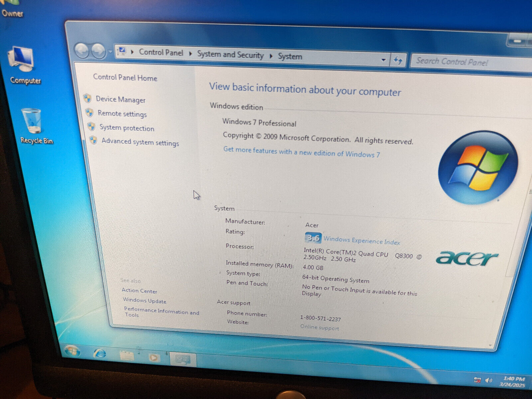Click Get more features with new edition link
Screen dimensions: 532x399
click(302, 152)
